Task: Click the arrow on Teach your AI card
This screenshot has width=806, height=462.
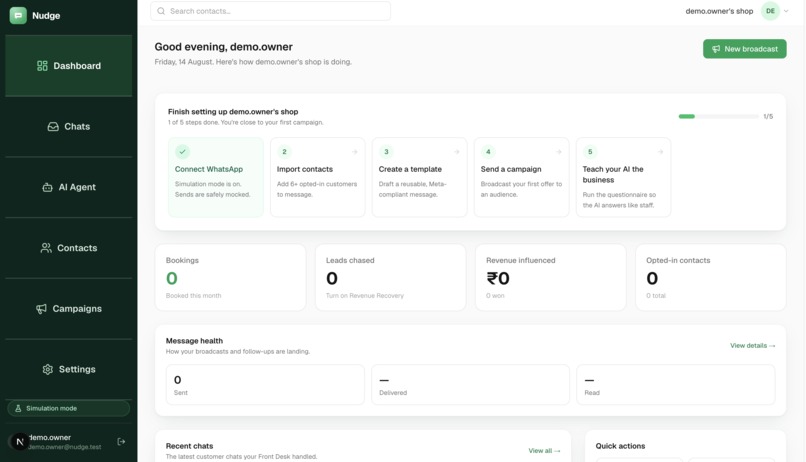Action: (660, 152)
